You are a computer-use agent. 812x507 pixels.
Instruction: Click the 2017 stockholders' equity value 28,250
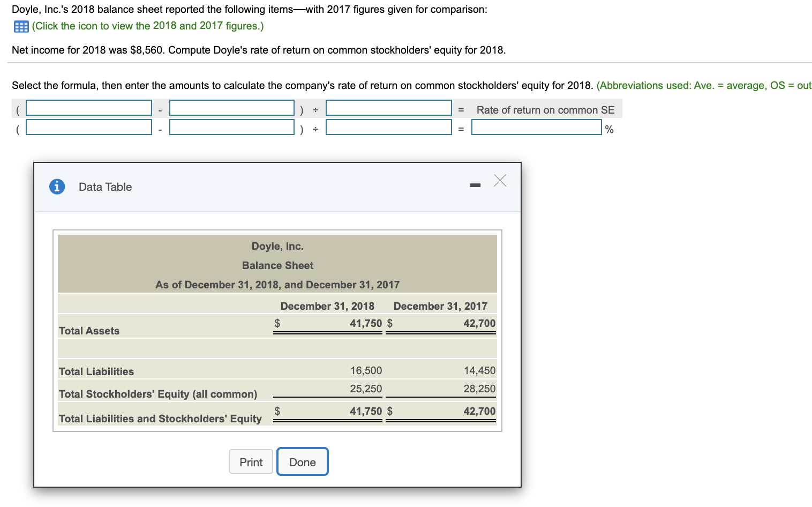480,389
